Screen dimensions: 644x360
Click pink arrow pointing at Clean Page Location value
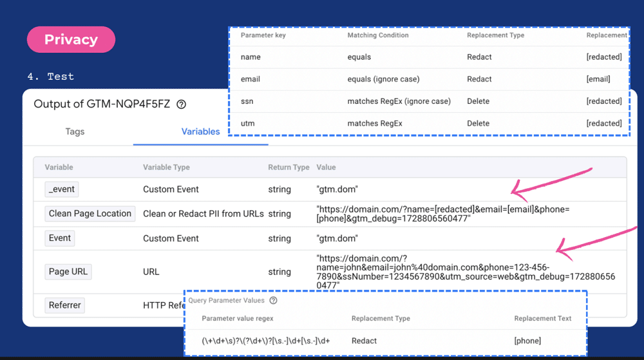coord(551,182)
